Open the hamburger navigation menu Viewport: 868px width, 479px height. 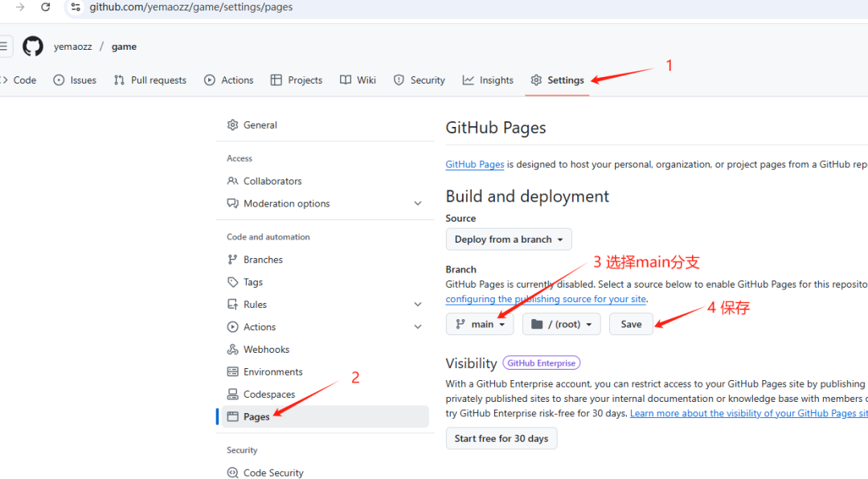(5, 47)
